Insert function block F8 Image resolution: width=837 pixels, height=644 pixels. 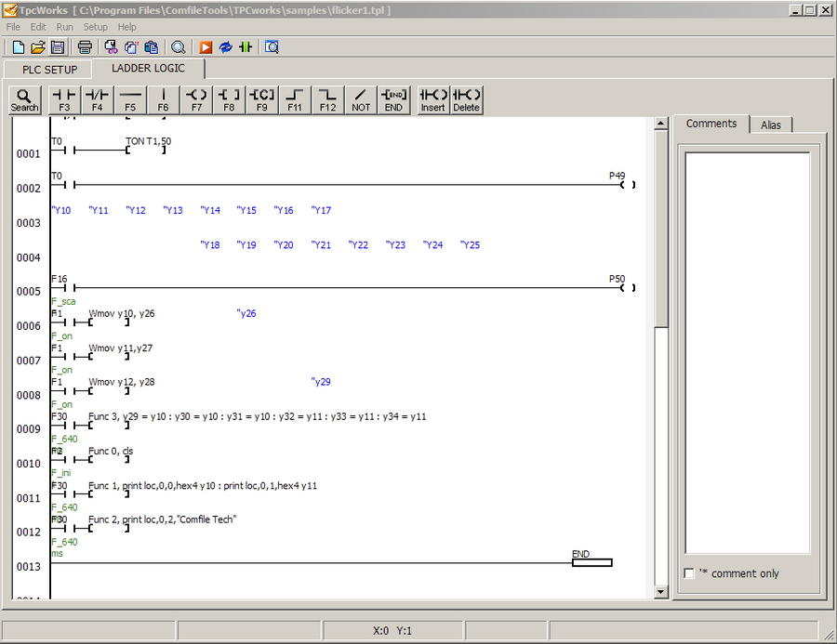(229, 99)
